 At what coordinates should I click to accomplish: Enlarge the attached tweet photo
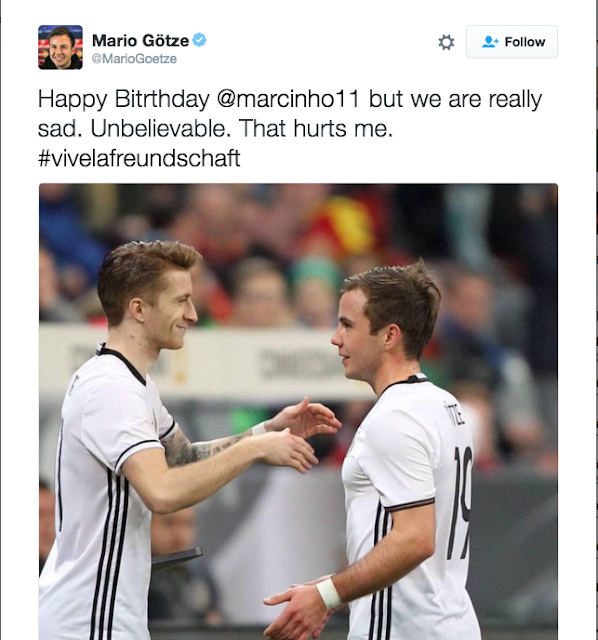(x=298, y=411)
